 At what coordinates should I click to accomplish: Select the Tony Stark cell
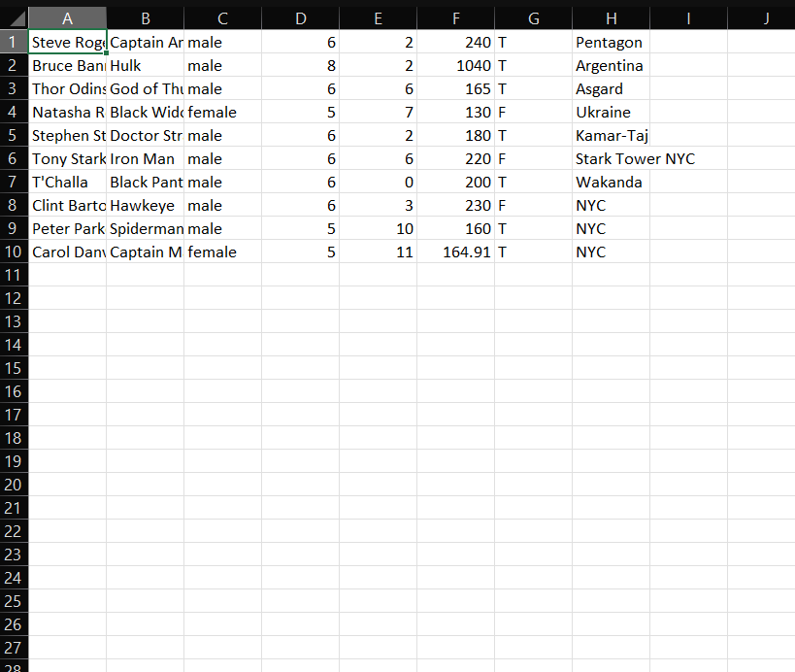coord(67,158)
